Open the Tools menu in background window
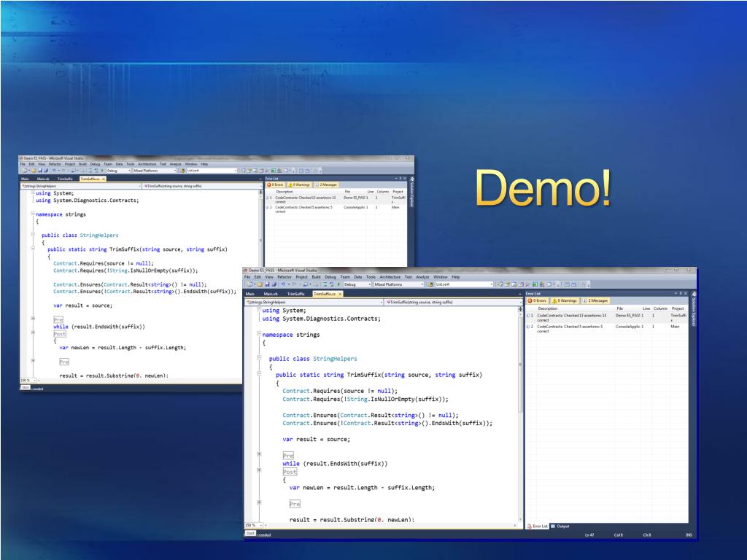This screenshot has width=747, height=560. pos(130,164)
